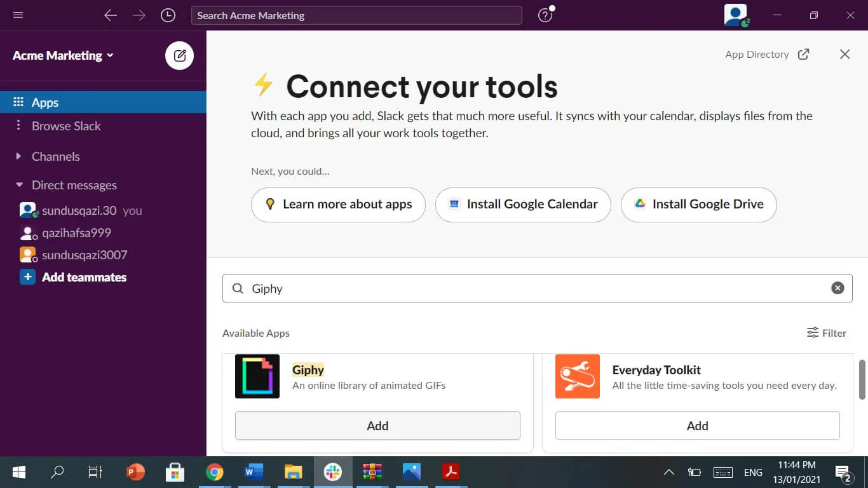Go forward with the right arrow
This screenshot has height=488, width=868.
[139, 15]
